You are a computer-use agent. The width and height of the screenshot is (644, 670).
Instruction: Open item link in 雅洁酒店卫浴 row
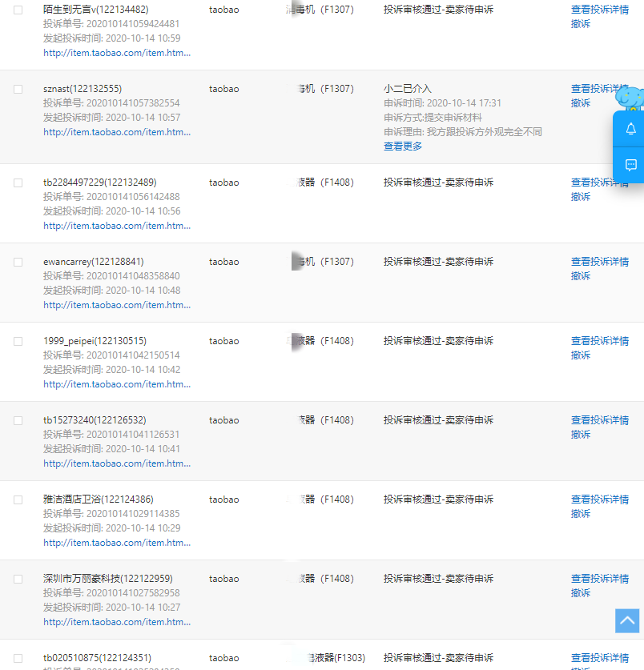point(117,543)
